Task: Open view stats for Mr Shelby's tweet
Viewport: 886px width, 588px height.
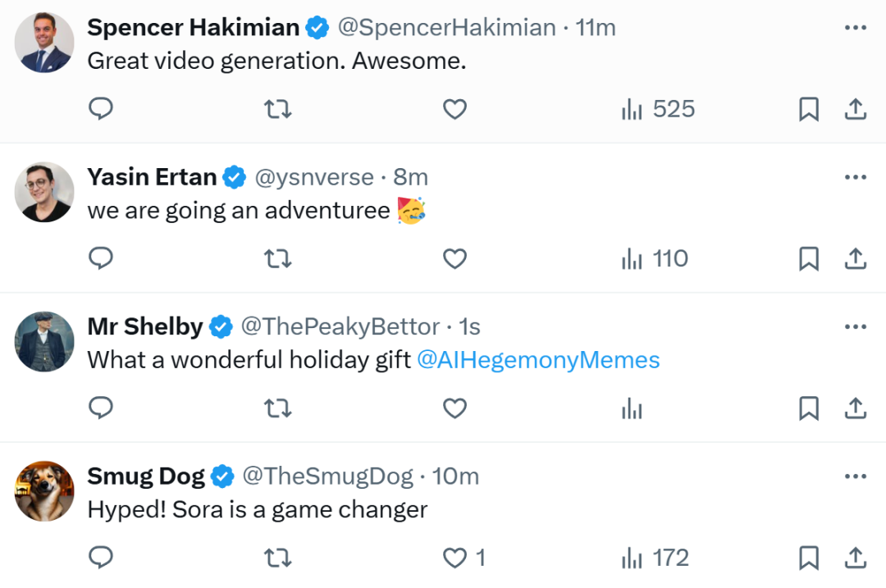Action: tap(632, 408)
